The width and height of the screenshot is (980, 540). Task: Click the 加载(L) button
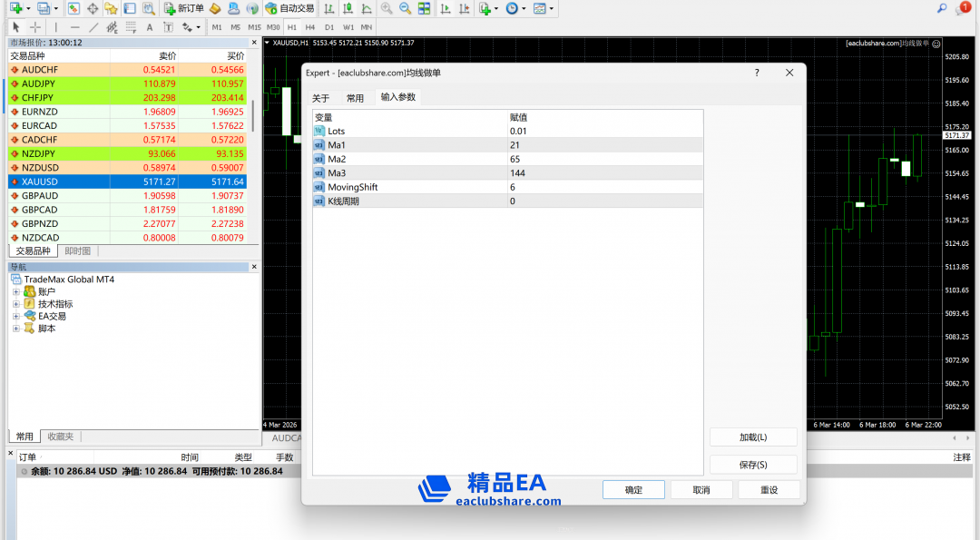[x=753, y=437]
